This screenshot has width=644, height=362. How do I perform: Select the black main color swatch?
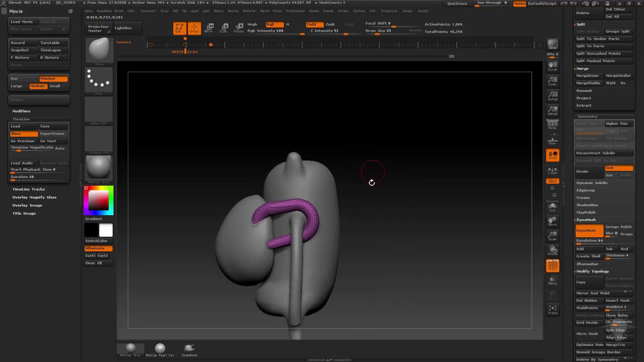[x=91, y=230]
